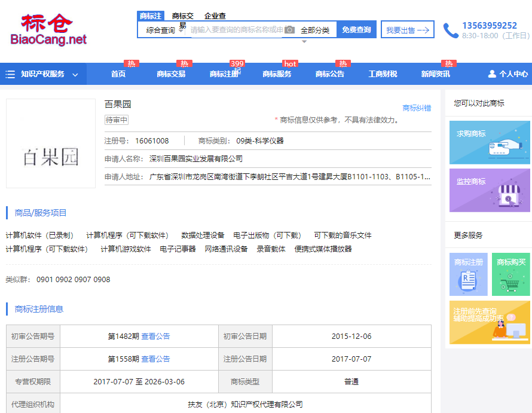
Task: Open 个人中心 in the navigation bar
Action: click(513, 74)
